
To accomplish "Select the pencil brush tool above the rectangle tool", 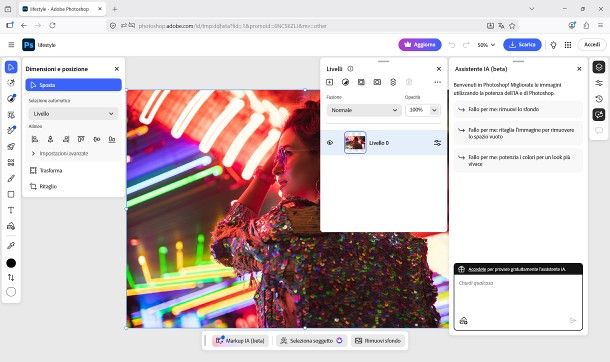I will coord(11,178).
